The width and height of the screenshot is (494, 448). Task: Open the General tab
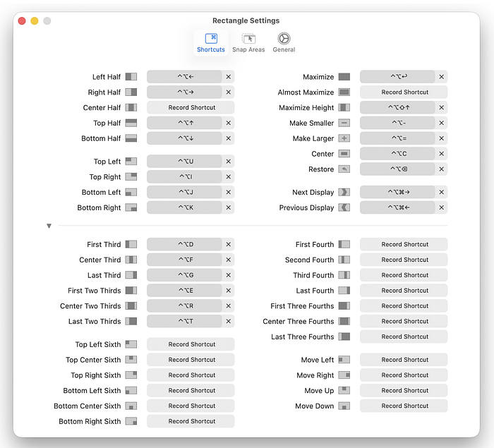284,43
